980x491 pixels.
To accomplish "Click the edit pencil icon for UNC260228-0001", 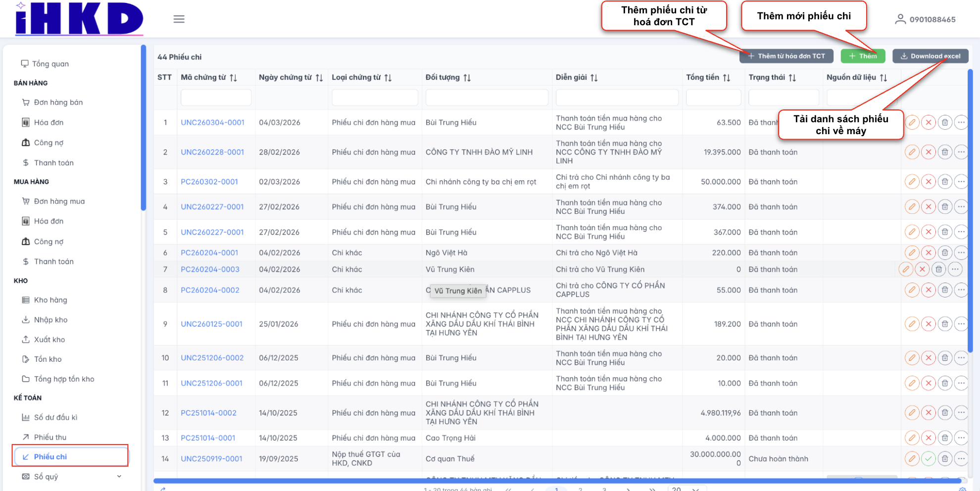I will 912,152.
